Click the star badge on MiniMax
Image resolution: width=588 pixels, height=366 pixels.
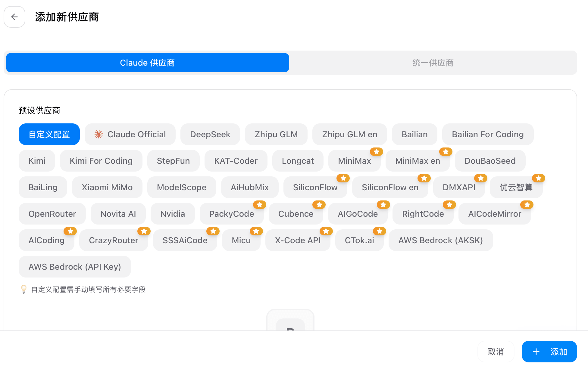376,152
